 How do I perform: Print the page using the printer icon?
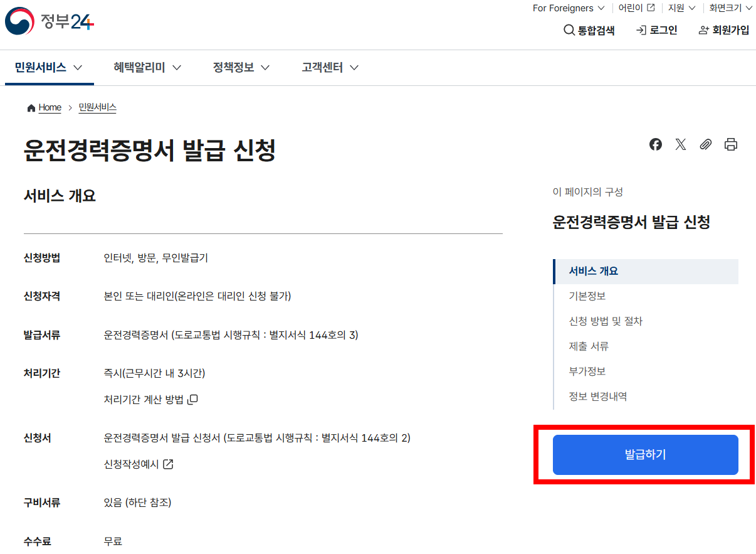pos(730,144)
